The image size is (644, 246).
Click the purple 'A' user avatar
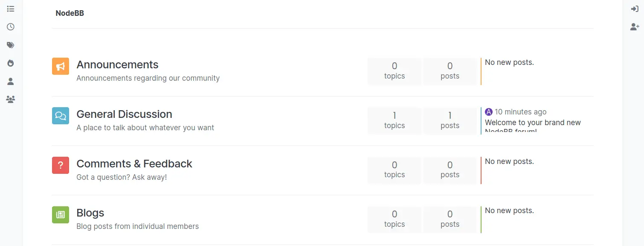[489, 112]
